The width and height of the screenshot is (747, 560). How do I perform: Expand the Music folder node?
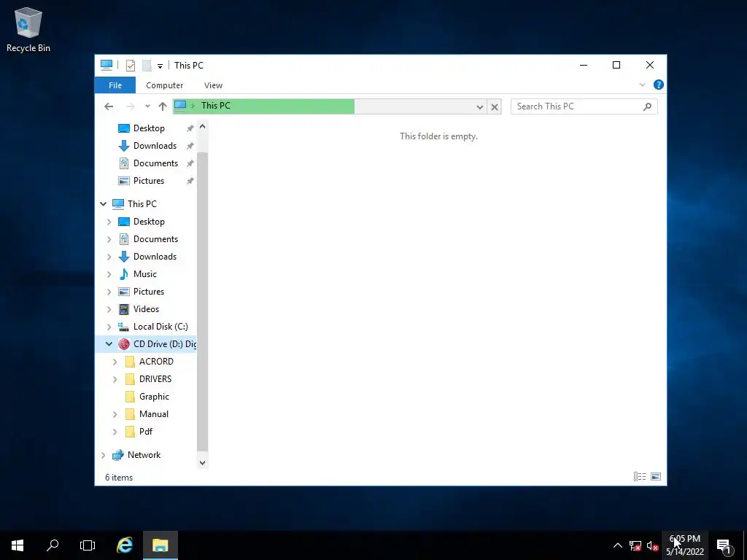pos(109,275)
